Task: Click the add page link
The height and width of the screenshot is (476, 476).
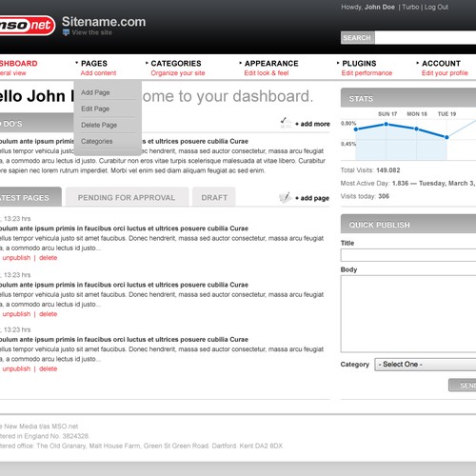Action: 312,198
